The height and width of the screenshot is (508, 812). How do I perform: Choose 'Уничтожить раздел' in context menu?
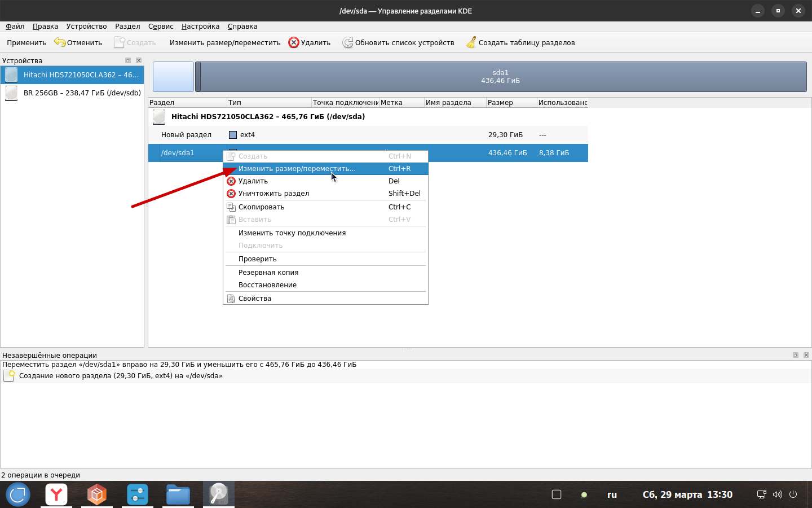pyautogui.click(x=273, y=194)
